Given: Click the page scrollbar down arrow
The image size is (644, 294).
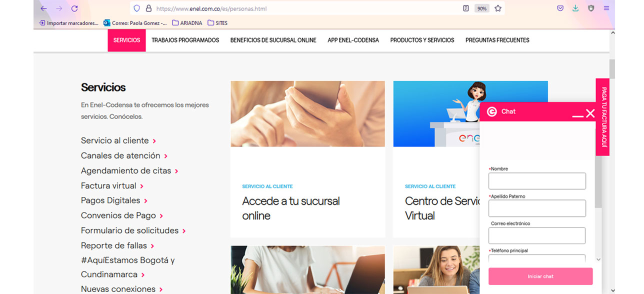Looking at the screenshot, I should (612, 290).
